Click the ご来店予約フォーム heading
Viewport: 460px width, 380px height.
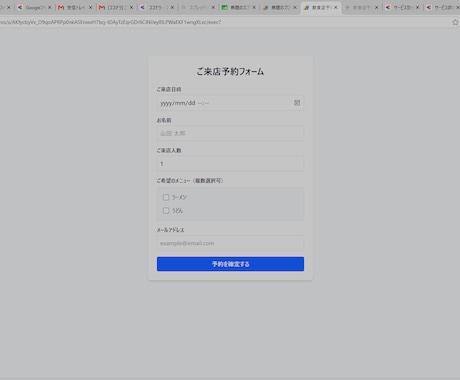point(230,71)
